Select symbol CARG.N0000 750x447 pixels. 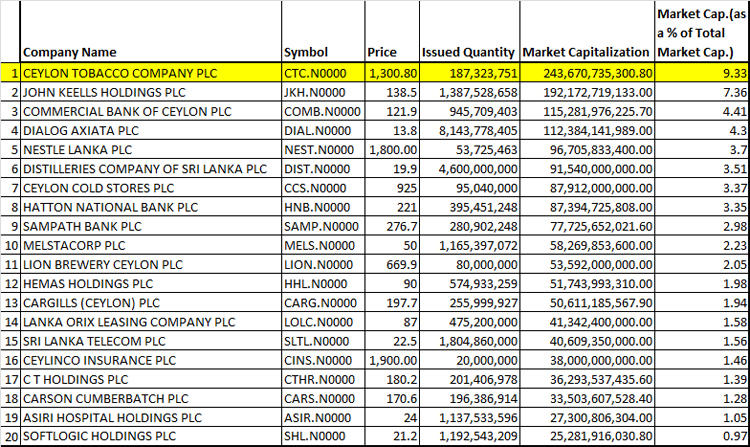[x=323, y=303]
